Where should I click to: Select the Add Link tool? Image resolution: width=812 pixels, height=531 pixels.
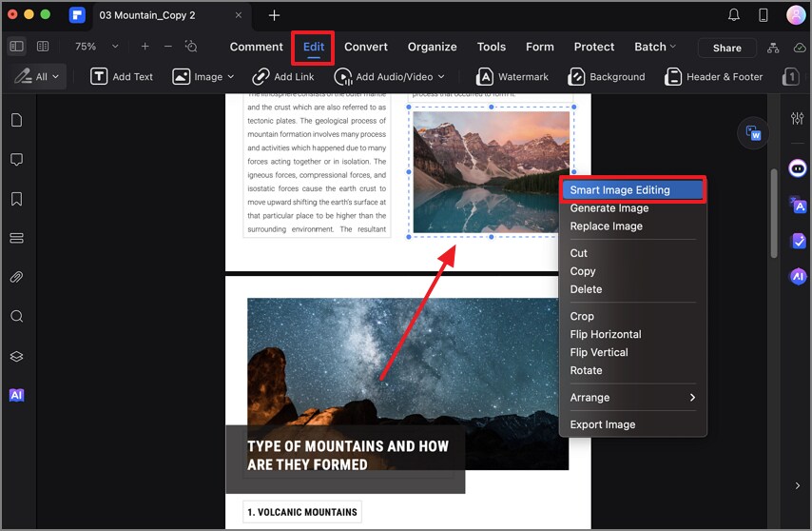(282, 77)
